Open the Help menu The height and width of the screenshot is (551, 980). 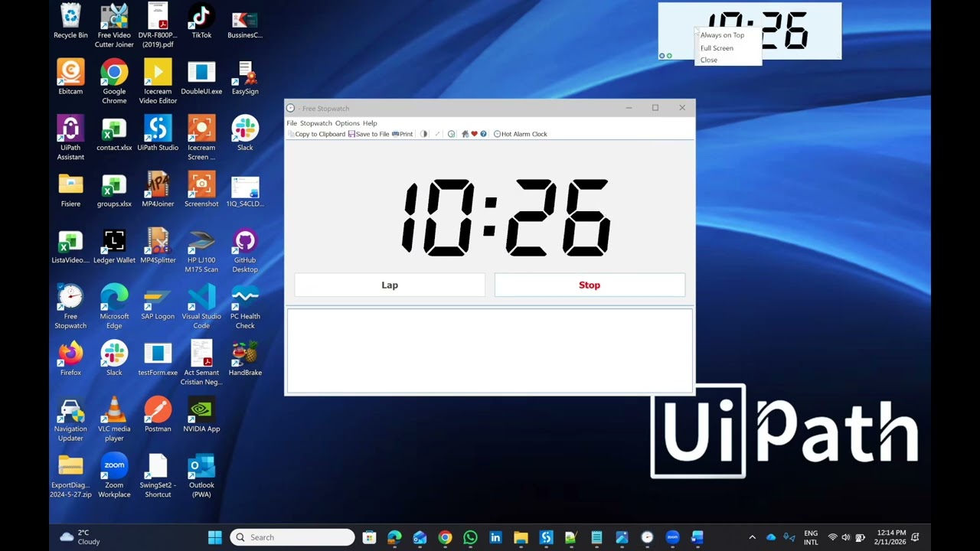tap(370, 123)
